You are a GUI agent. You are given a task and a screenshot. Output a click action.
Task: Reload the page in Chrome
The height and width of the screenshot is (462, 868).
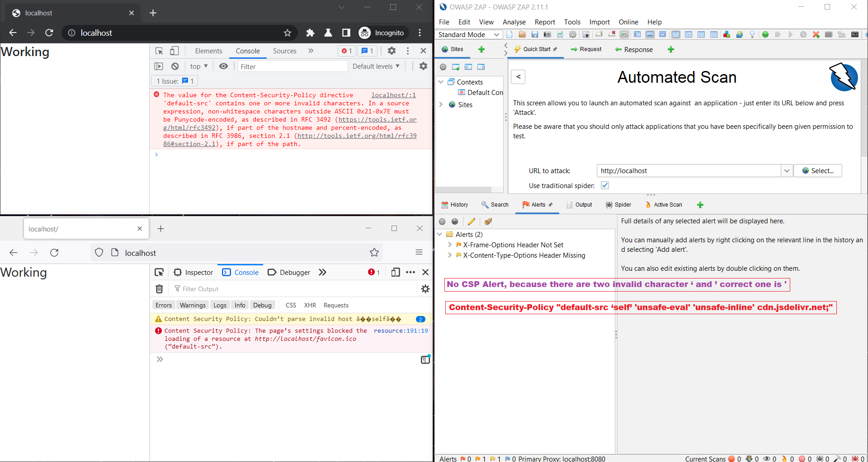point(49,33)
